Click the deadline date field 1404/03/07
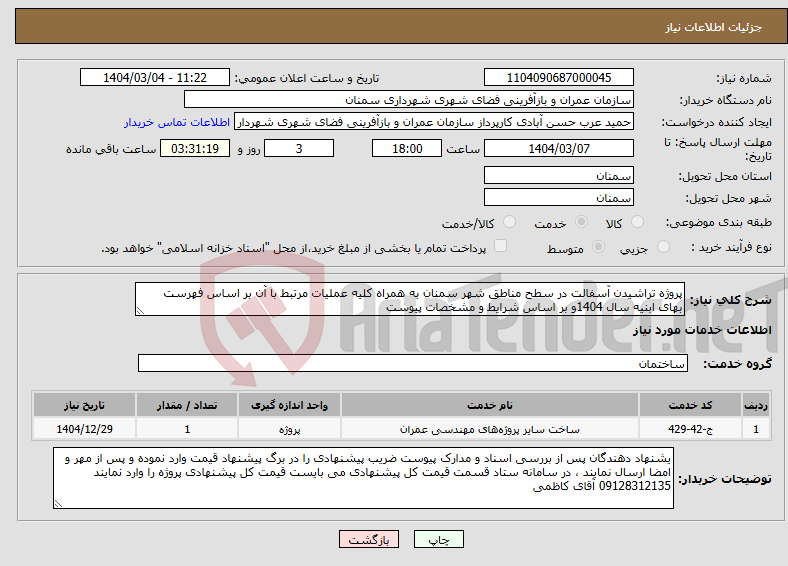 point(558,148)
